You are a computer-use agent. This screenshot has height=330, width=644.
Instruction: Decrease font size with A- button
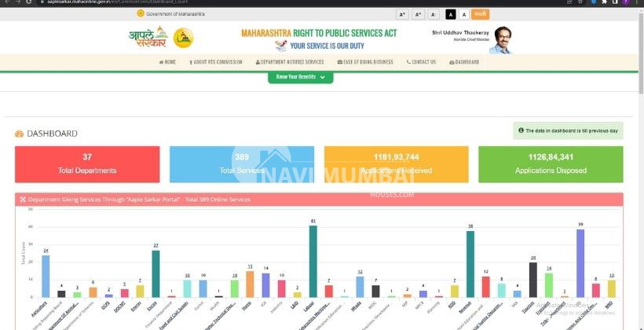[x=434, y=14]
